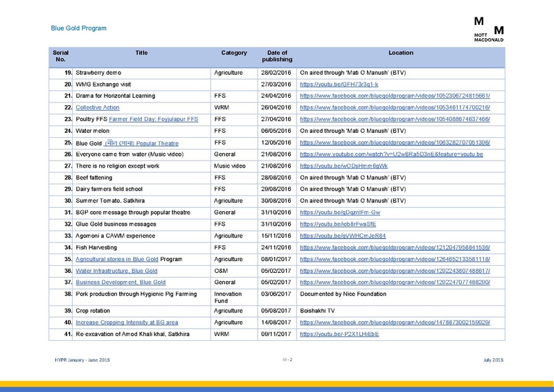Open the Facebook video link in the Water Infrastructure row
554x392 pixels.
click(395, 271)
